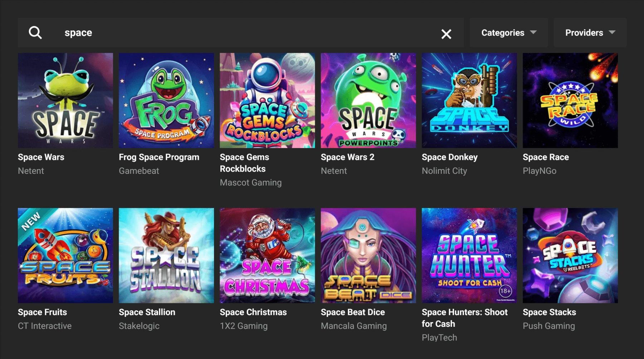Click the "Space Stacks" title link
The width and height of the screenshot is (644, 359).
click(549, 312)
